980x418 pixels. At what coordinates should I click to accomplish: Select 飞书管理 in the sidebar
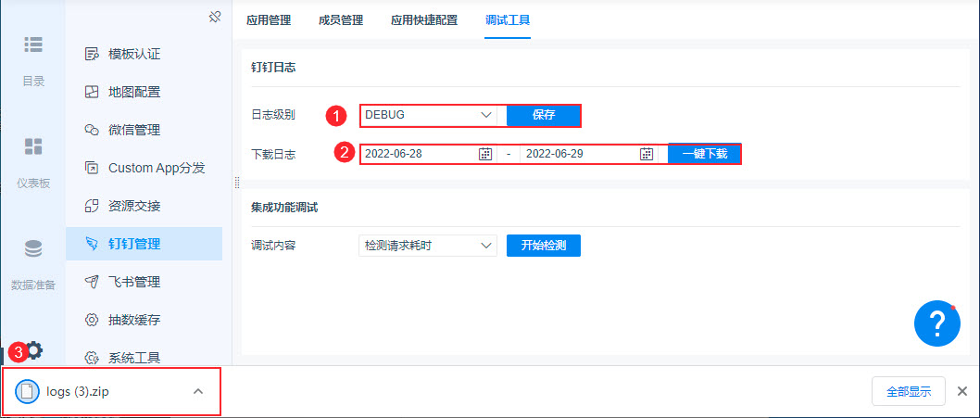pos(134,282)
